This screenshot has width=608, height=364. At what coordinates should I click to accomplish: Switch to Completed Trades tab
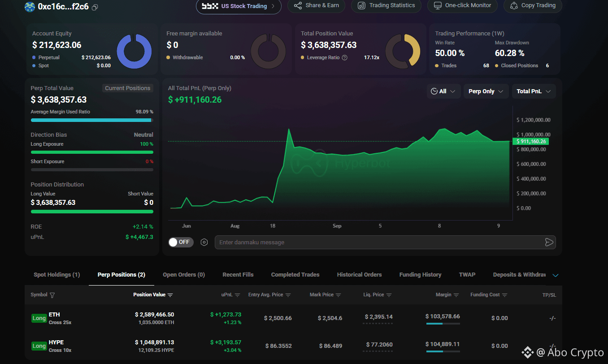(x=295, y=275)
